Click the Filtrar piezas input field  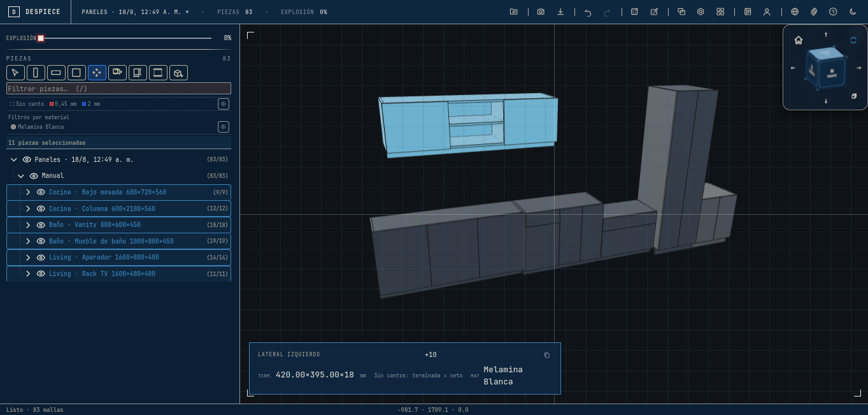[118, 89]
